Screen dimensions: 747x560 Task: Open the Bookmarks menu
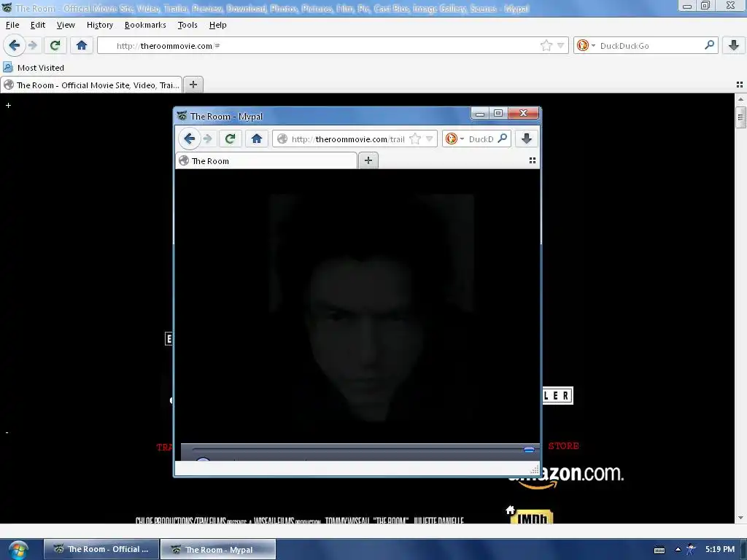tap(145, 25)
